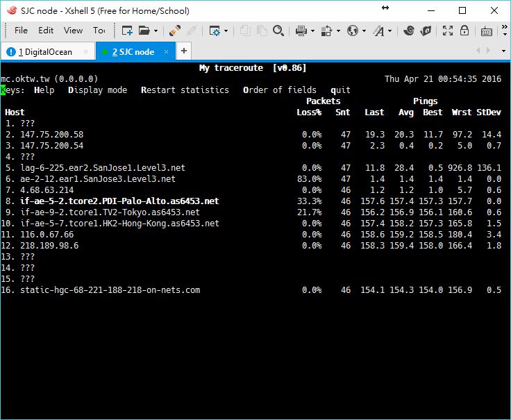Click 'Order of fields' text

(x=280, y=90)
